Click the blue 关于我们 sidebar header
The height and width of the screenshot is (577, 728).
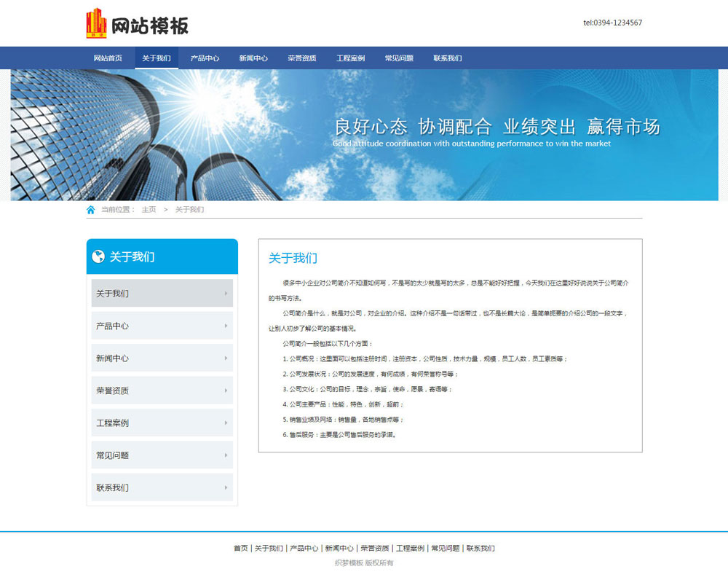point(162,256)
